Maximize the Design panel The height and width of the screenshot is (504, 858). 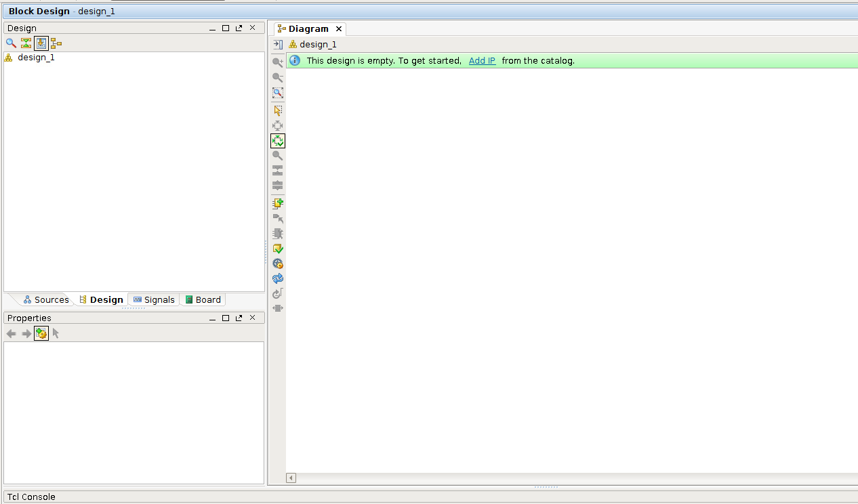(226, 28)
